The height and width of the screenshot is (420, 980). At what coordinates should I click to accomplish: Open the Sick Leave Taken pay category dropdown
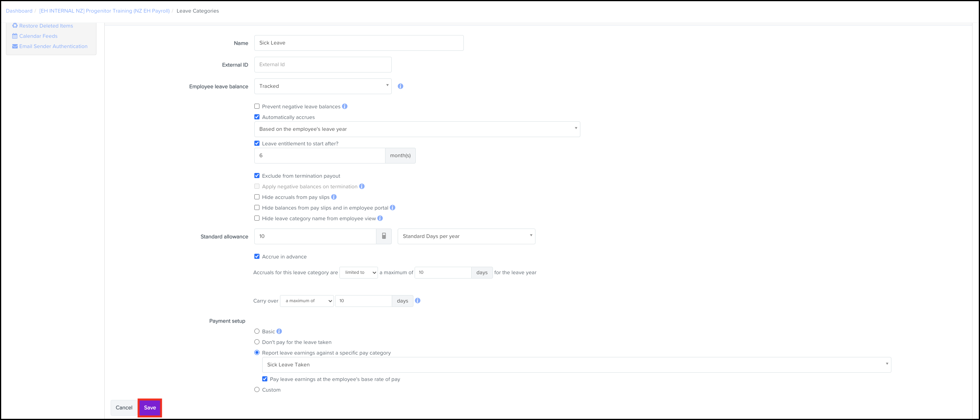[576, 365]
